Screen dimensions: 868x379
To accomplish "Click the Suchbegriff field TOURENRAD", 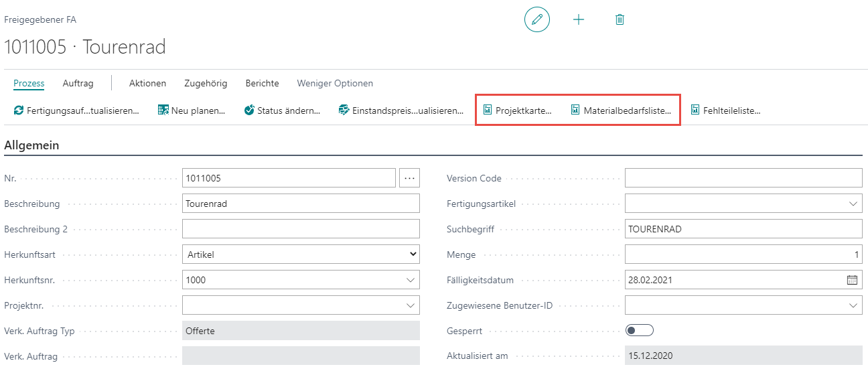I will (743, 229).
